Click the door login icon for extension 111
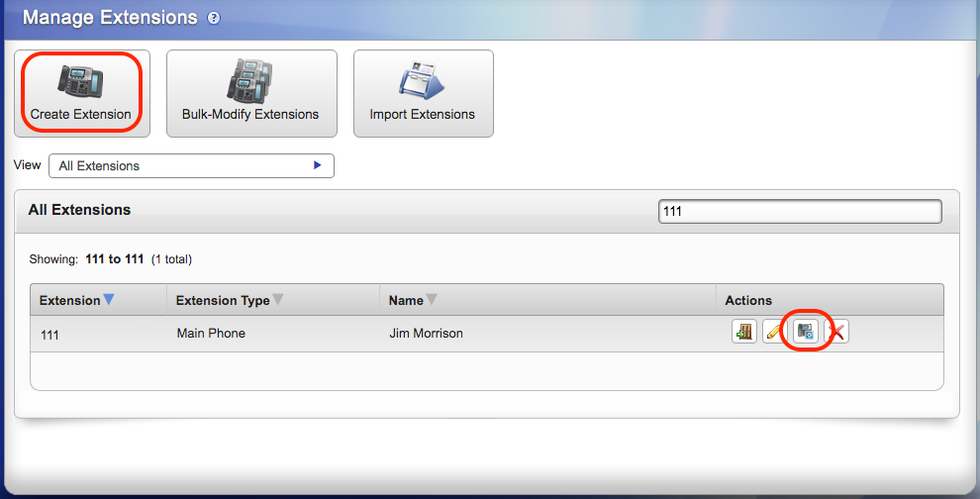Viewport: 980px width, 499px height. [744, 332]
